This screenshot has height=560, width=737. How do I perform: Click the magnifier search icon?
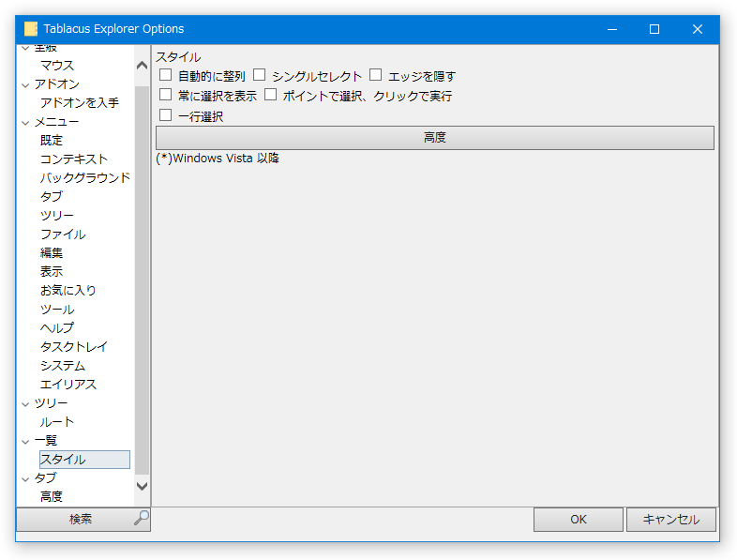pos(141,518)
